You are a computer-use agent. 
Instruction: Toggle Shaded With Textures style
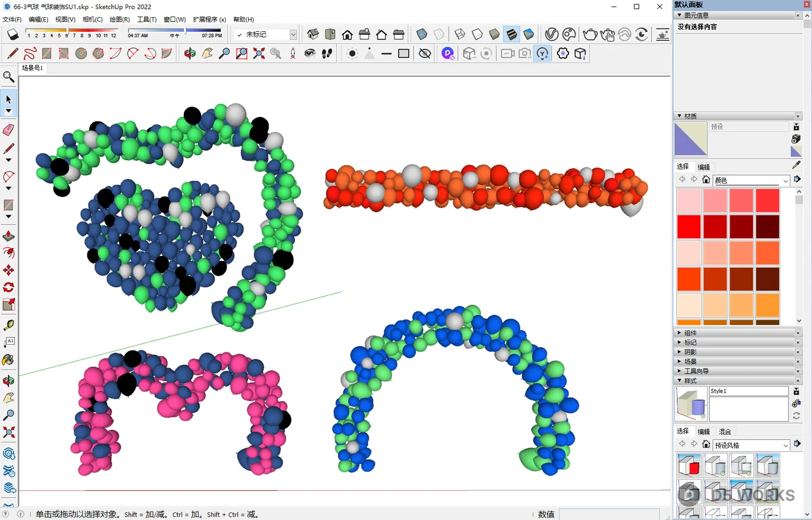511,34
